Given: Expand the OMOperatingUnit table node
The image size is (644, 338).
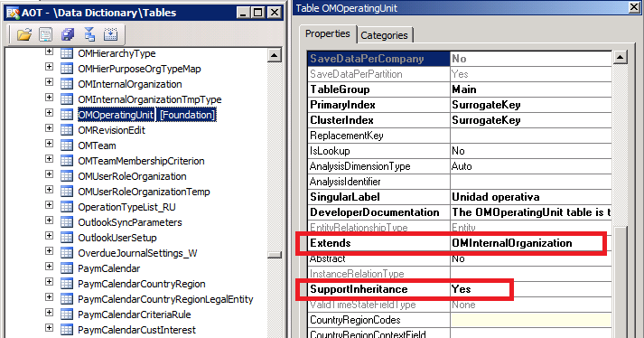Looking at the screenshot, I should (50, 113).
